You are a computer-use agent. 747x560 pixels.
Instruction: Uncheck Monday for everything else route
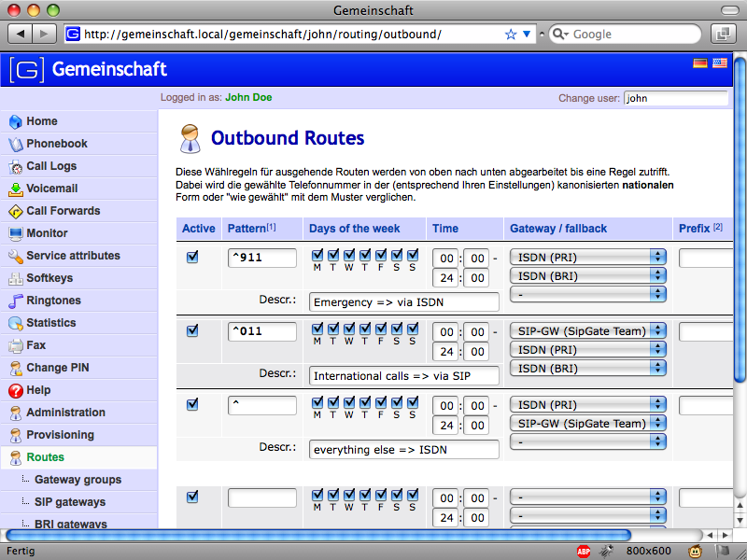click(x=317, y=402)
